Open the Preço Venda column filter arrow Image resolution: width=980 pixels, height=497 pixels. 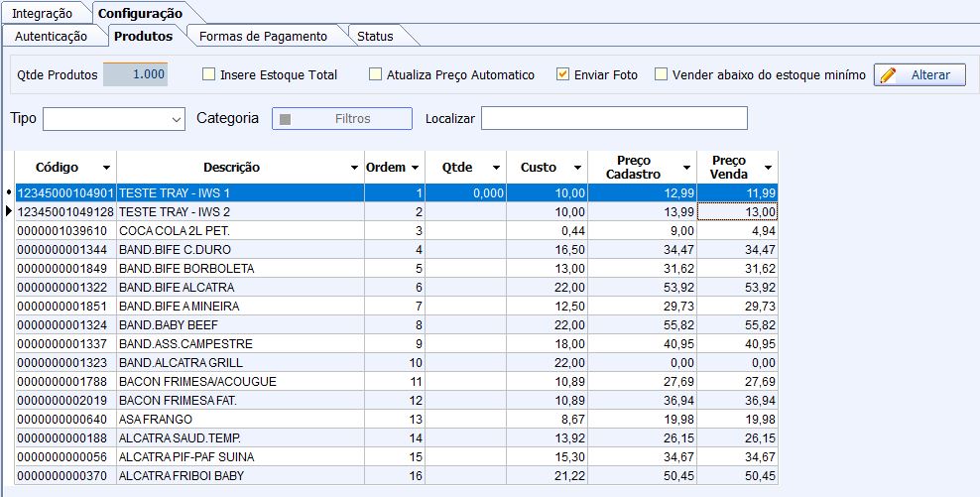[x=767, y=168]
